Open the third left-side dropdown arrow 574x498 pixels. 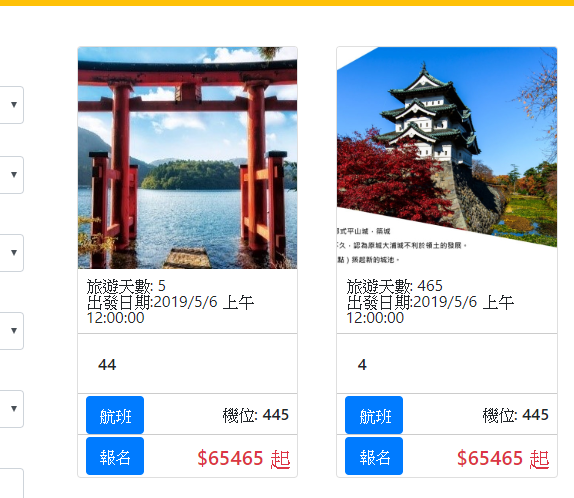pos(12,253)
